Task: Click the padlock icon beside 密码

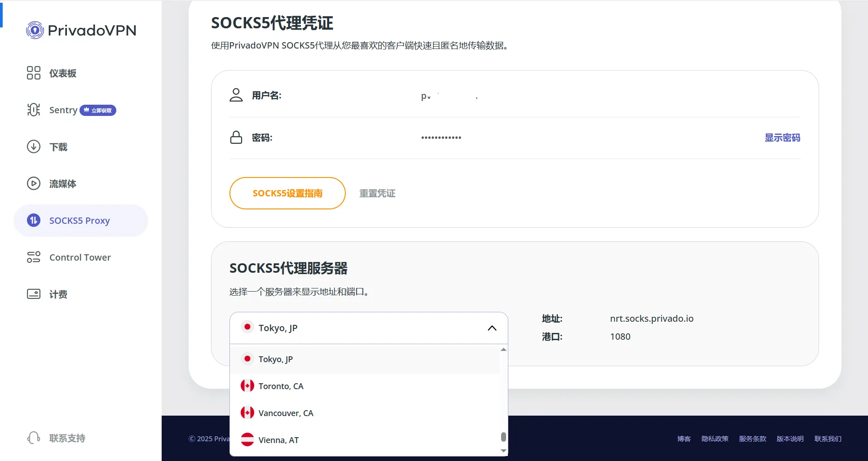Action: tap(236, 137)
